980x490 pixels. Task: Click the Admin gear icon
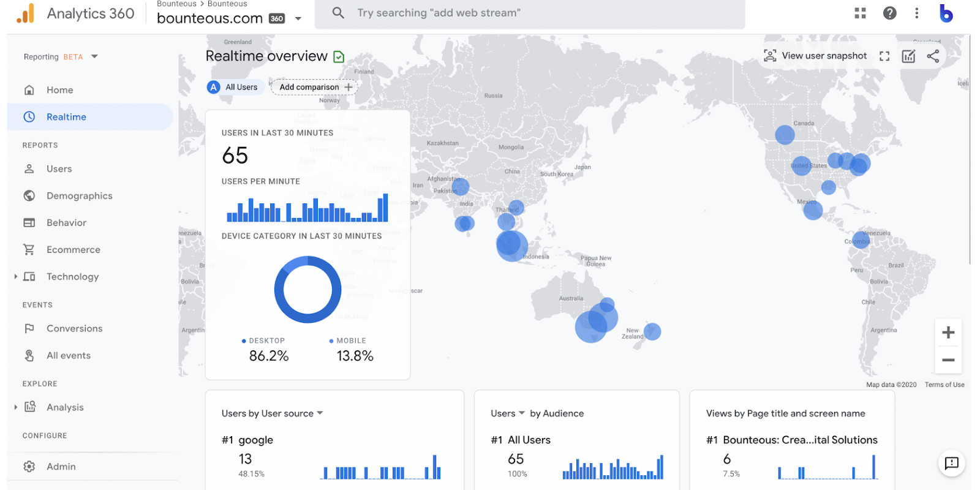coord(29,467)
